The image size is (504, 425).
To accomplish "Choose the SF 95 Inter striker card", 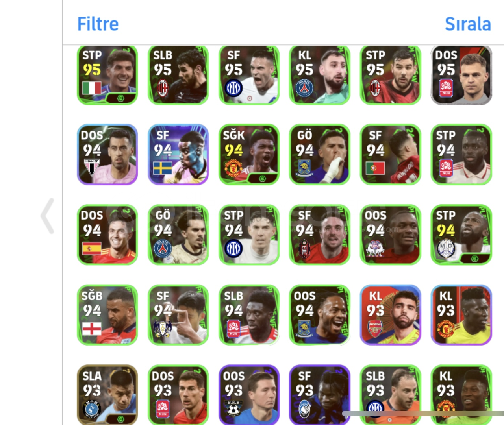I will click(x=249, y=75).
